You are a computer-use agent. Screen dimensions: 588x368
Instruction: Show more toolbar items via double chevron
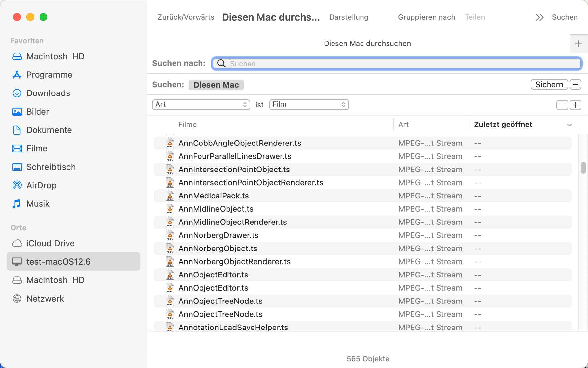click(x=539, y=17)
